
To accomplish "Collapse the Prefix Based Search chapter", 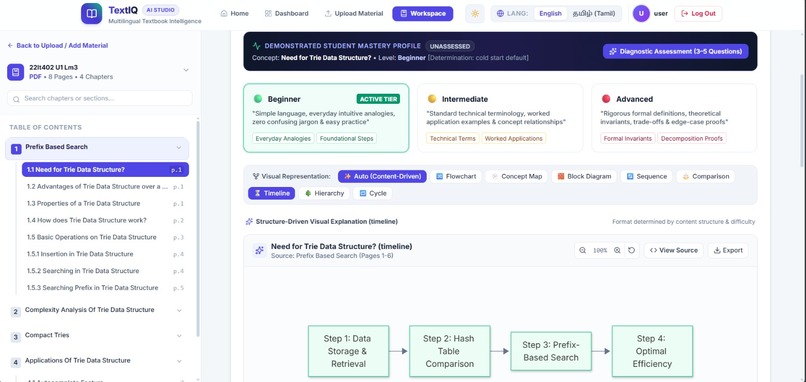I will (178, 148).
